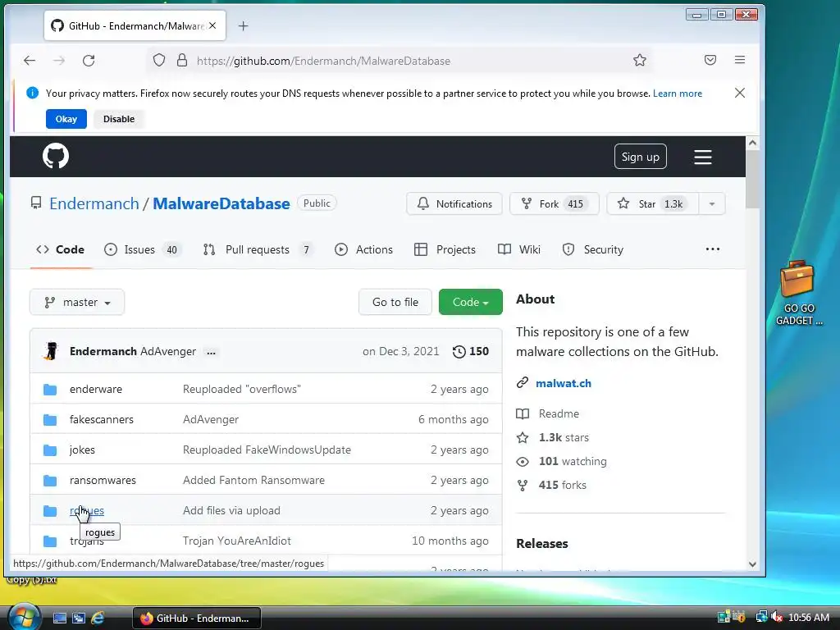
Task: Fork the repository
Action: [555, 203]
